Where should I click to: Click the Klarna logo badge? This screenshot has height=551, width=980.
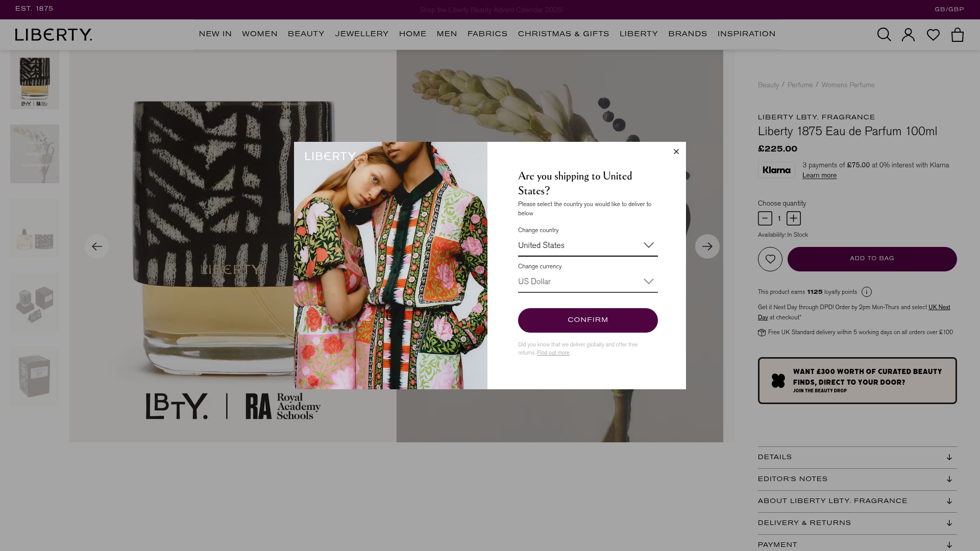pyautogui.click(x=776, y=170)
